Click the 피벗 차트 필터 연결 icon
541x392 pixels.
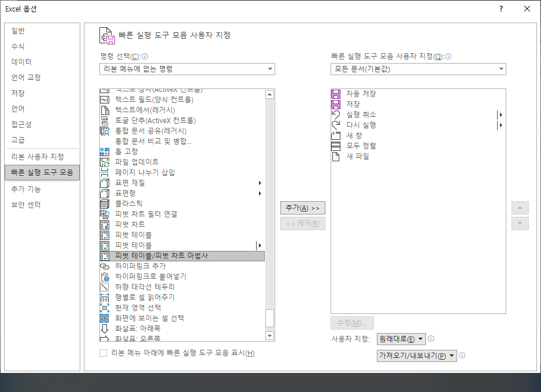point(105,214)
